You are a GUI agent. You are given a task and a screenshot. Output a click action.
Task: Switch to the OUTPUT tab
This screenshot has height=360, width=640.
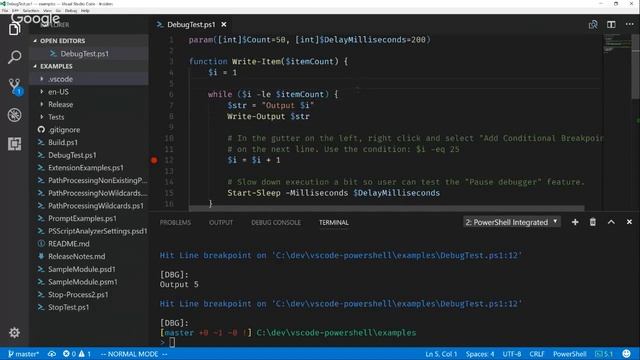[x=221, y=222]
